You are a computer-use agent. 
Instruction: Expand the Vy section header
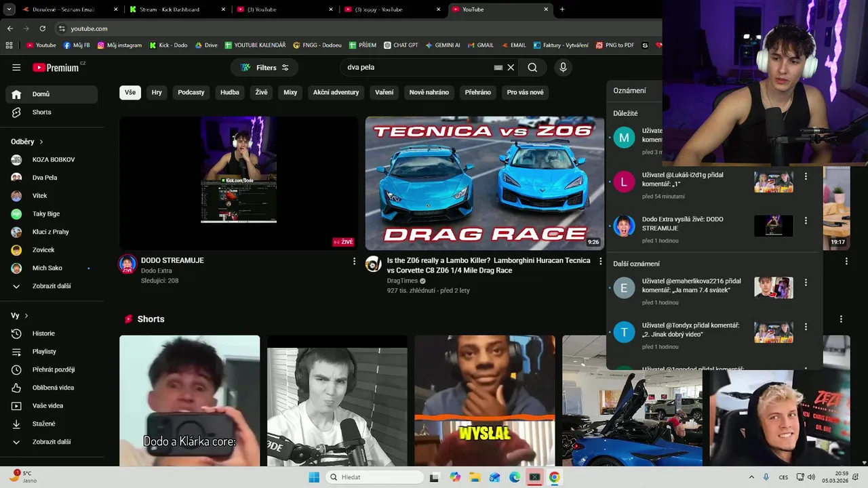pyautogui.click(x=20, y=316)
